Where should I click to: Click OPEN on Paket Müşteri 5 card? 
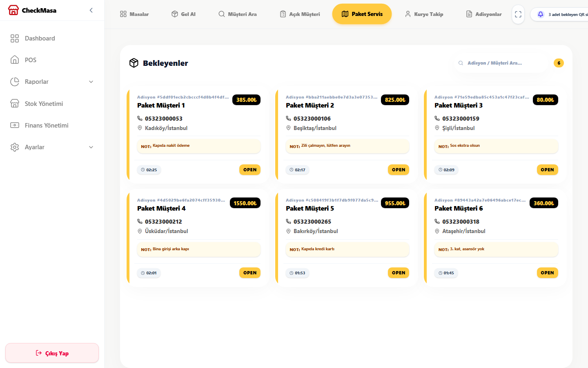(399, 273)
